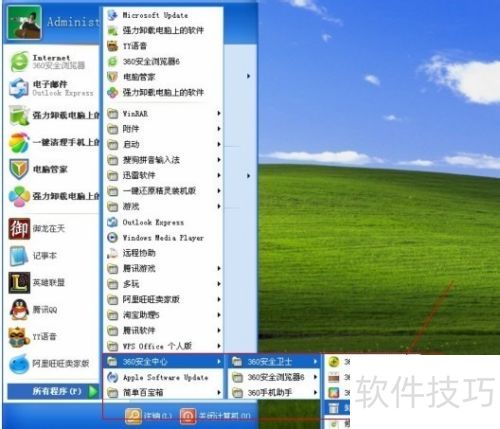Click the Administrator user avatar picture
500x429 pixels.
point(24,22)
